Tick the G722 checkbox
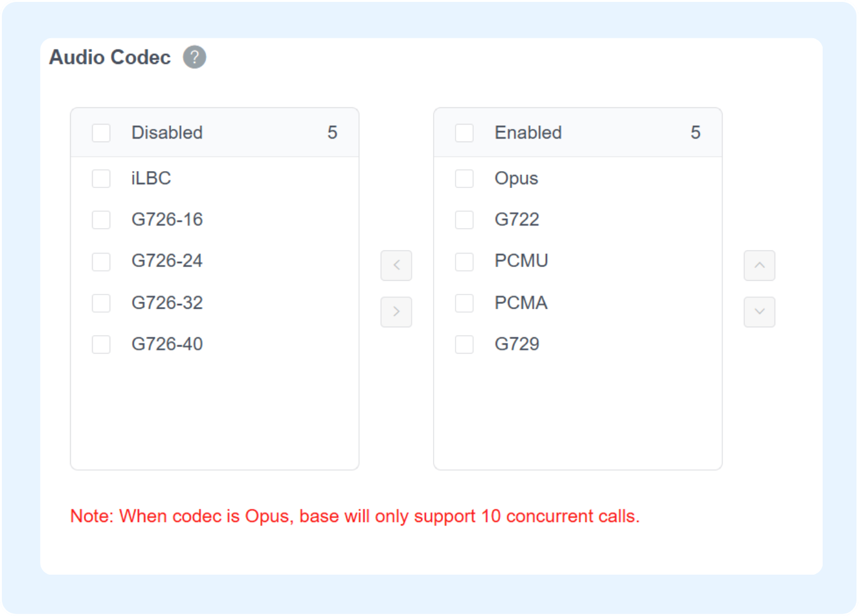 point(464,220)
